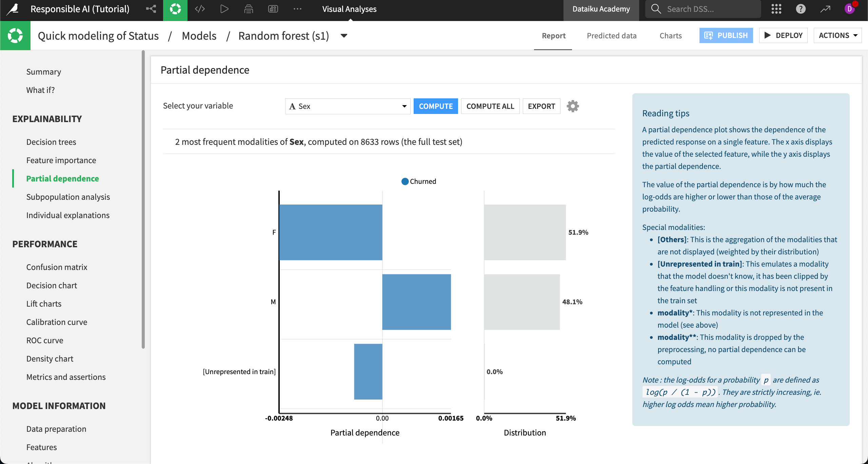The height and width of the screenshot is (464, 868).
Task: Scroll down to Metrics and assertions section
Action: tap(65, 377)
